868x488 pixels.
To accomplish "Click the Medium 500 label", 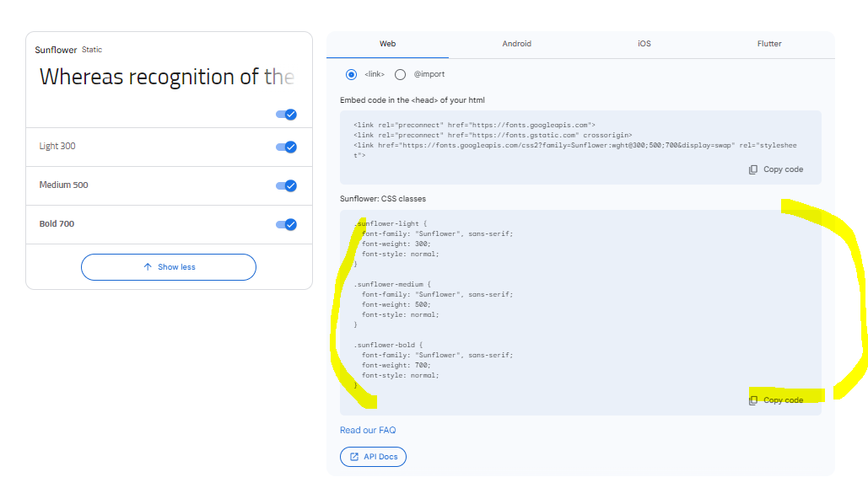I will (x=63, y=185).
